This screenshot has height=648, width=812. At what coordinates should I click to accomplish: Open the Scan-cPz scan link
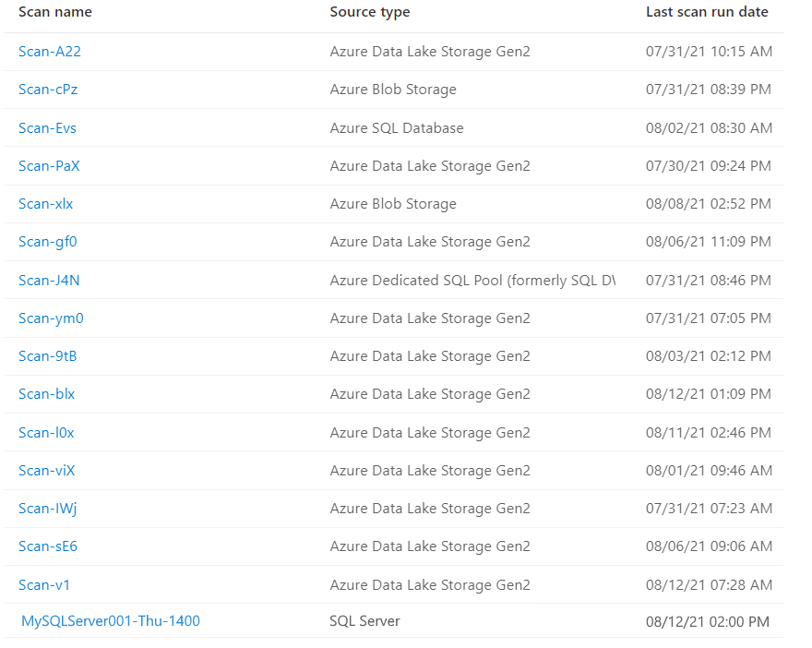[48, 90]
